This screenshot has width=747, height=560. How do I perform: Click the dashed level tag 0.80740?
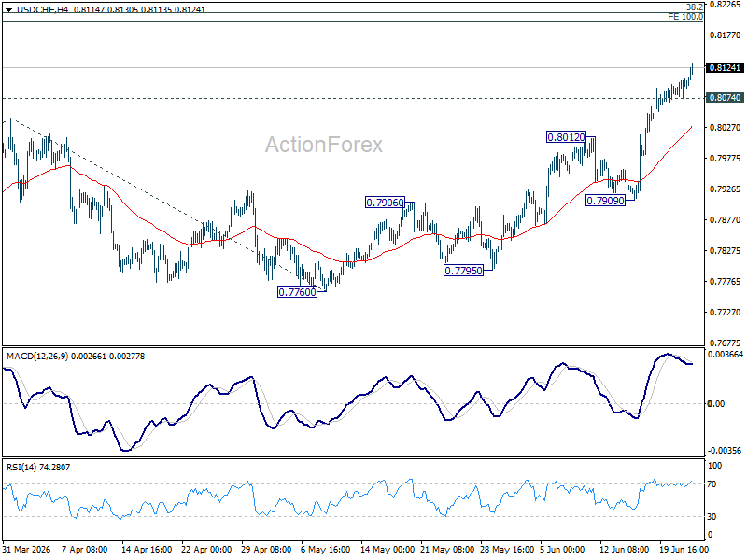[725, 98]
